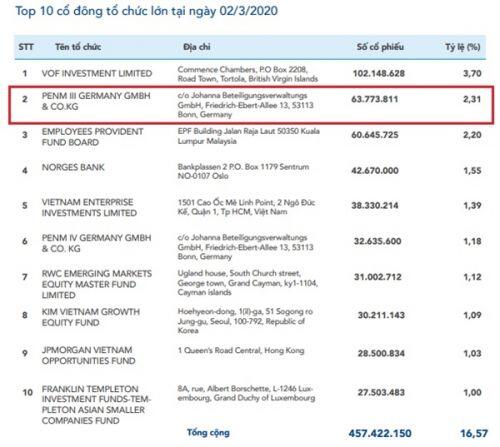Select RWC EMERGING MARKETS EQUITY MASTER FUND
Image resolution: width=500 pixels, height=447 pixels.
click(97, 284)
